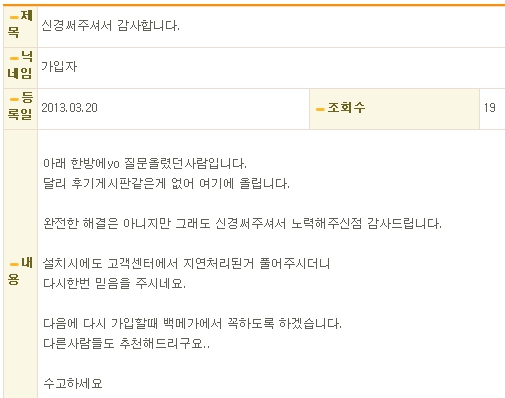Select the 조회수 header cell
This screenshot has width=505, height=398.
[394, 109]
